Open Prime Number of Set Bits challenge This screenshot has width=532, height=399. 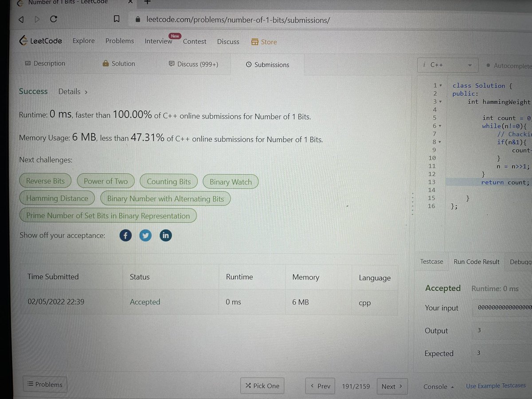(x=108, y=216)
